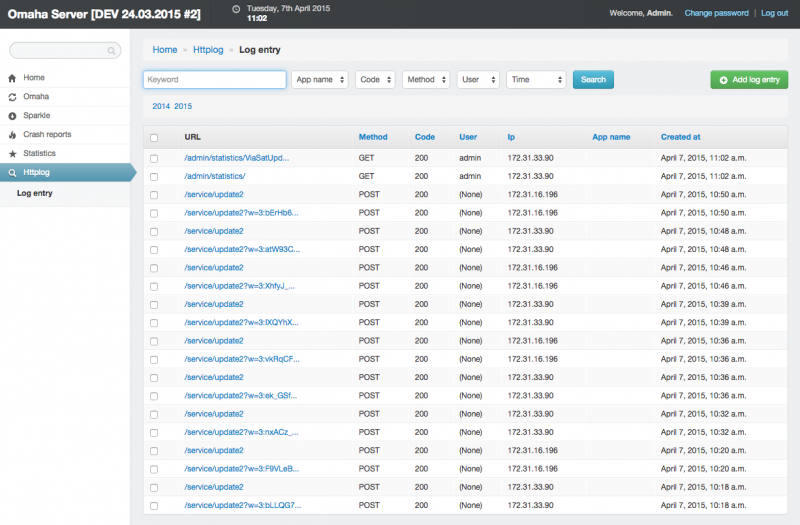Viewport: 800px width, 525px height.
Task: Go to Httplog in the breadcrumb
Action: click(208, 49)
